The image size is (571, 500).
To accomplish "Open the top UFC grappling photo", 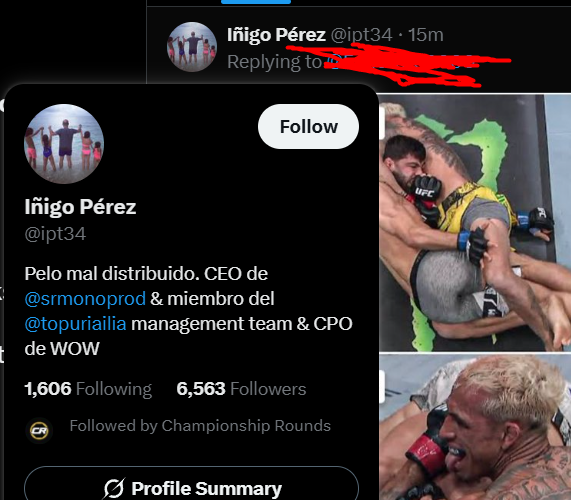I will coord(475,223).
